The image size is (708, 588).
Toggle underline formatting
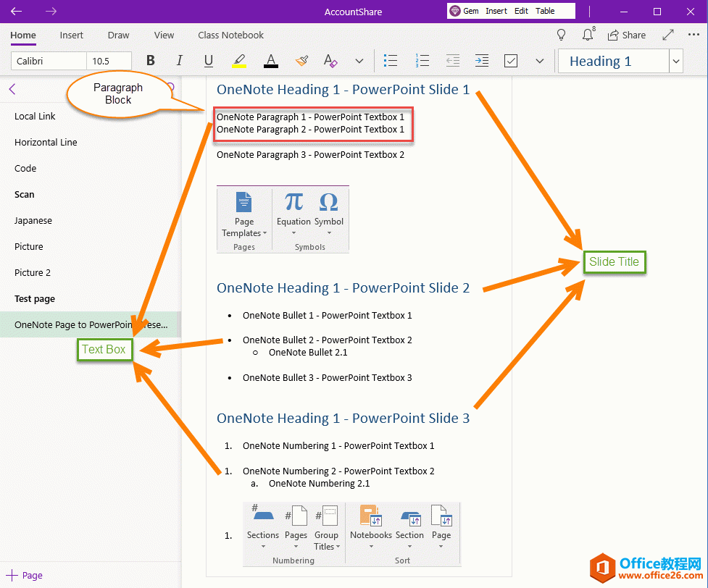[208, 61]
